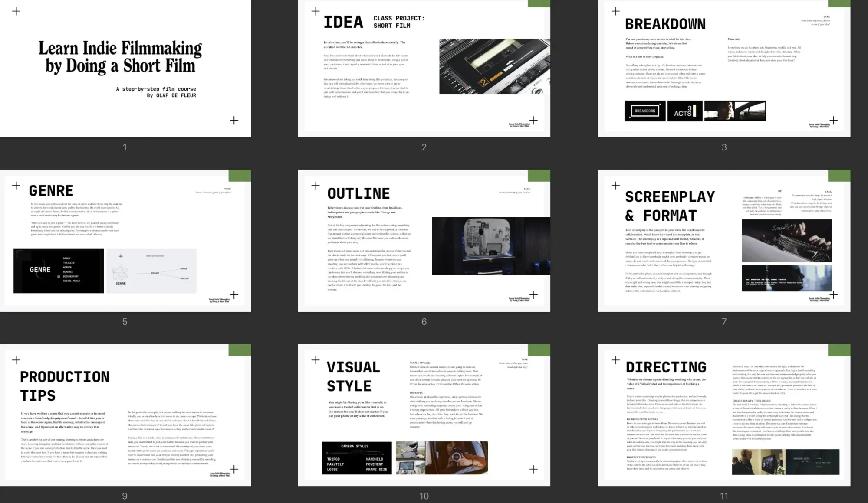Click the ACTS 3 image on BREAKDOWN slide
This screenshot has width=868, height=503.
tap(684, 111)
